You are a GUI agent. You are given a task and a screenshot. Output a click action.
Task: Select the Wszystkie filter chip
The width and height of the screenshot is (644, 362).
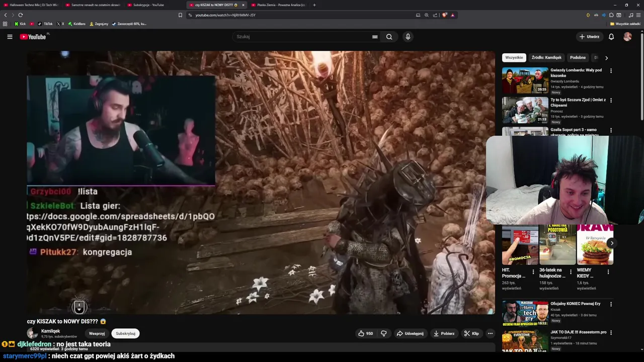[514, 58]
